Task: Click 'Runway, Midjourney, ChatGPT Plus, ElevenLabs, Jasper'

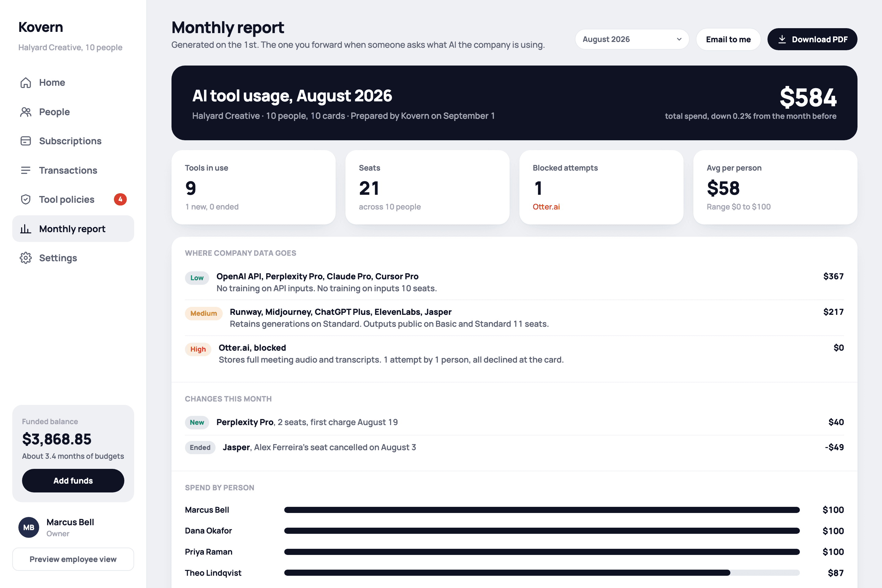Action: tap(341, 312)
